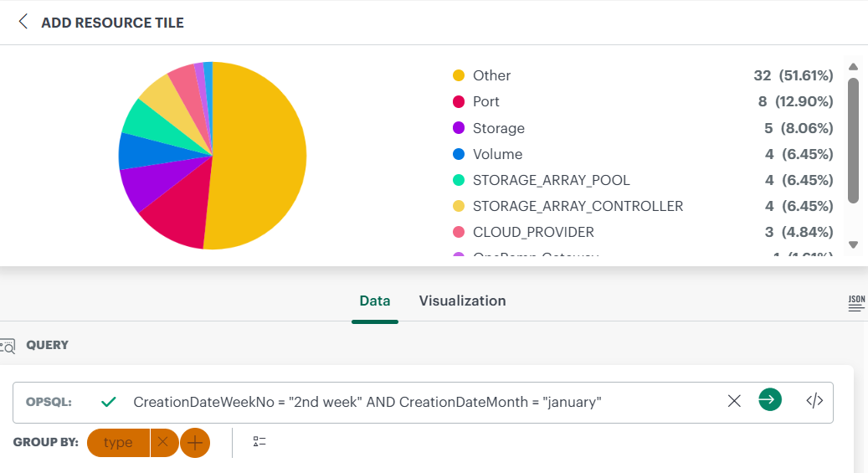Open the list options icon beside Group By
868x473 pixels.
(259, 441)
